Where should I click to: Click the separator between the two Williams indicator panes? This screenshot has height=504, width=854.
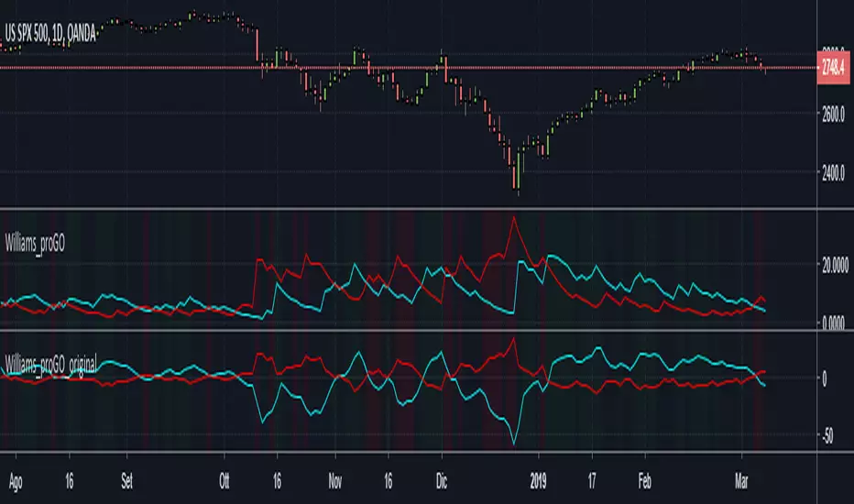[427, 329]
